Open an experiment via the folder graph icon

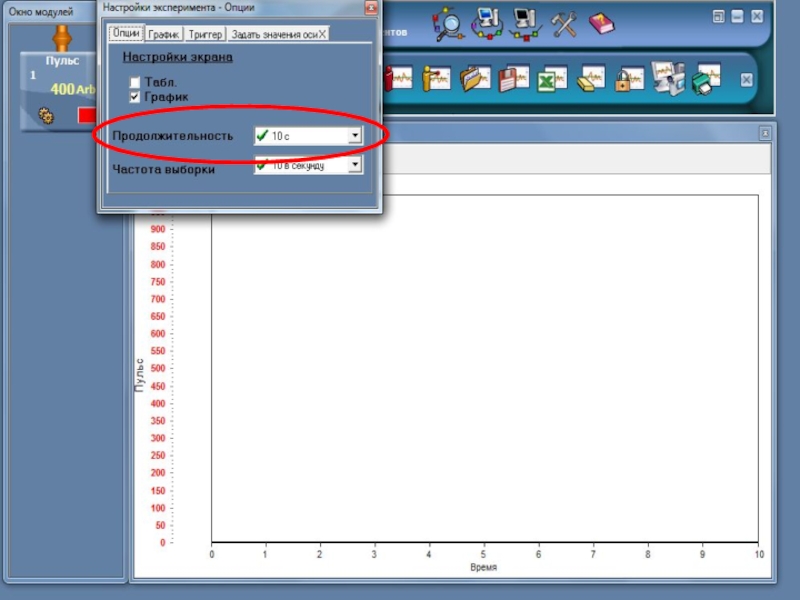click(x=475, y=79)
